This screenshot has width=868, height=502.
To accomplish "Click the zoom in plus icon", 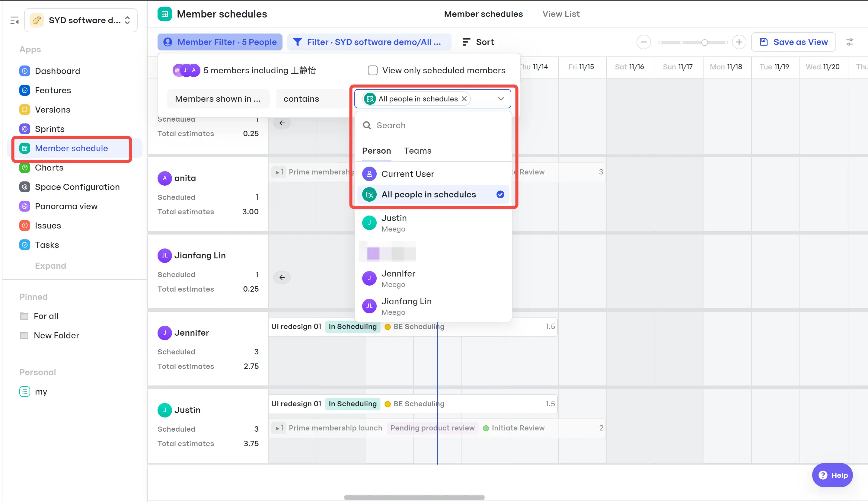I will [x=739, y=42].
